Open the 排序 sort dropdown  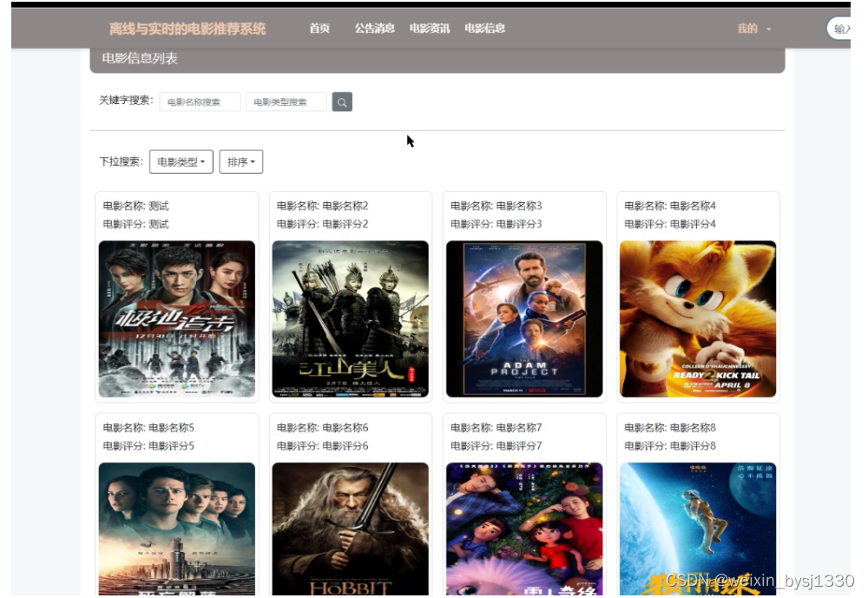tap(240, 161)
